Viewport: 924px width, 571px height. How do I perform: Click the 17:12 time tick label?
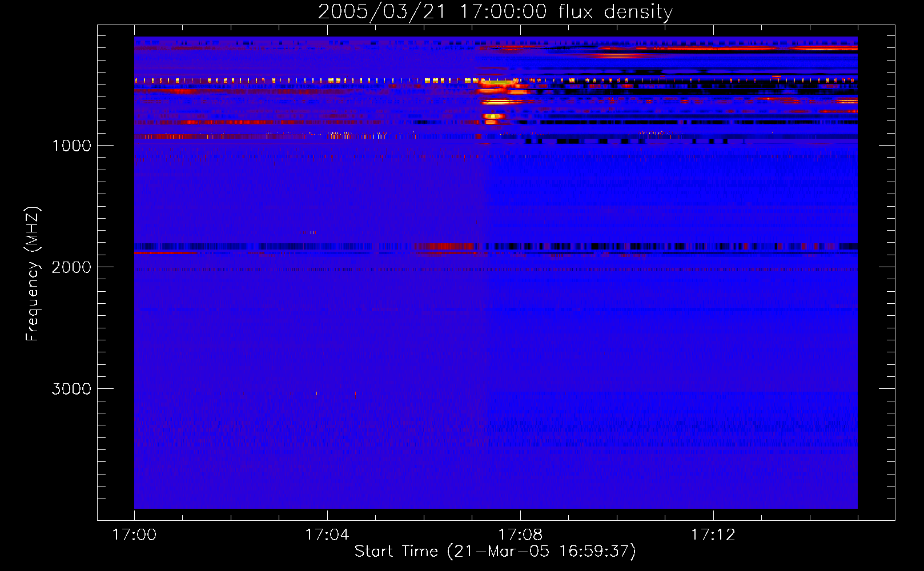click(x=713, y=535)
